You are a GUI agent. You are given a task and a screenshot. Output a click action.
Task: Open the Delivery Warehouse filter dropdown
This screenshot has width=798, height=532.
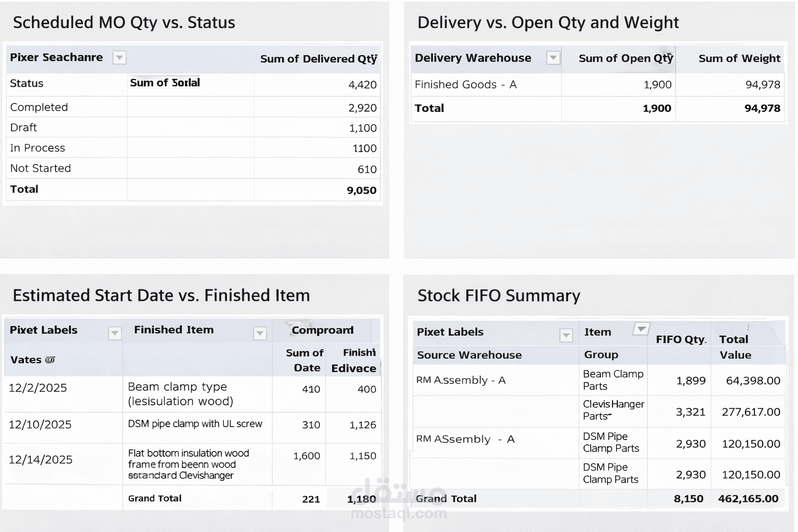[553, 58]
